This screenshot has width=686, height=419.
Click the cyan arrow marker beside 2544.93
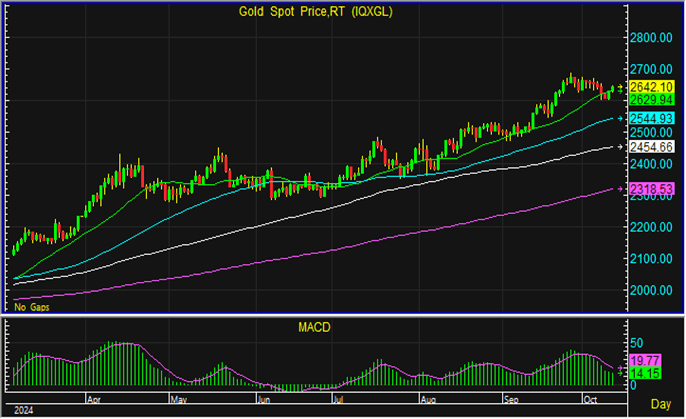tap(621, 118)
